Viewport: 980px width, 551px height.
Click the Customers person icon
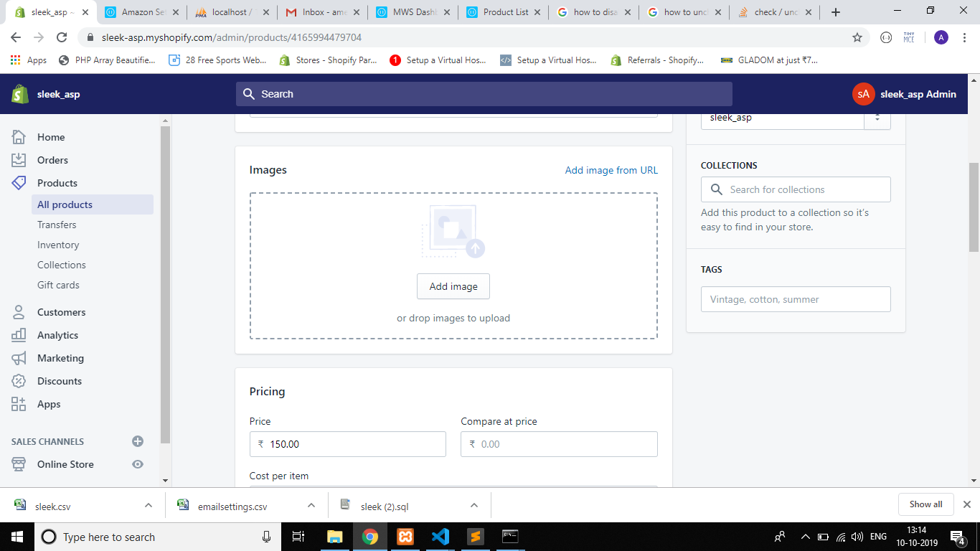tap(19, 312)
